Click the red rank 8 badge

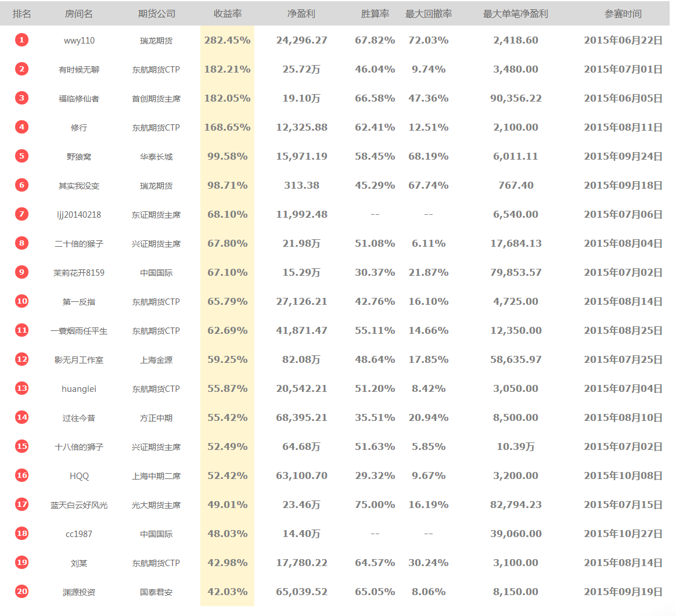[x=21, y=243]
